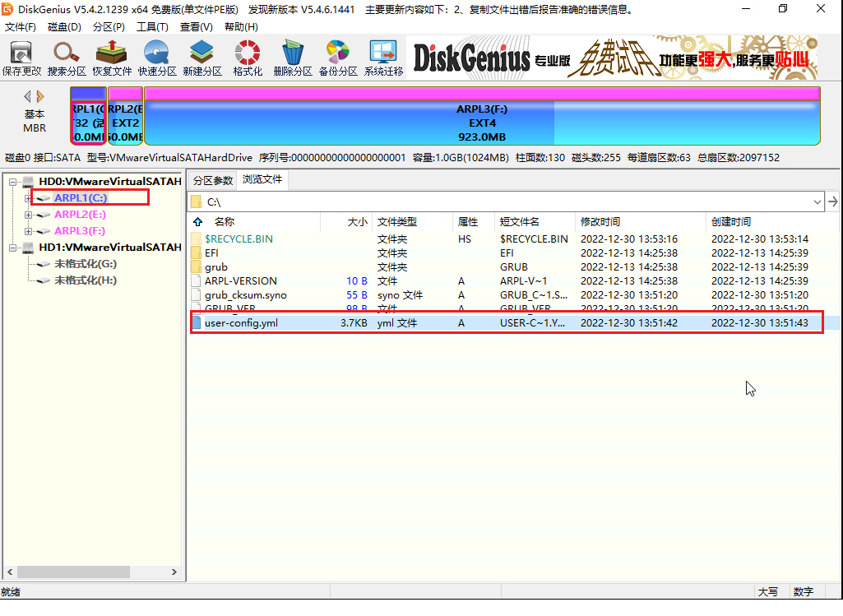
Task: Select the ARPL3(F:) EXT4 partition bar
Action: pyautogui.click(x=482, y=116)
